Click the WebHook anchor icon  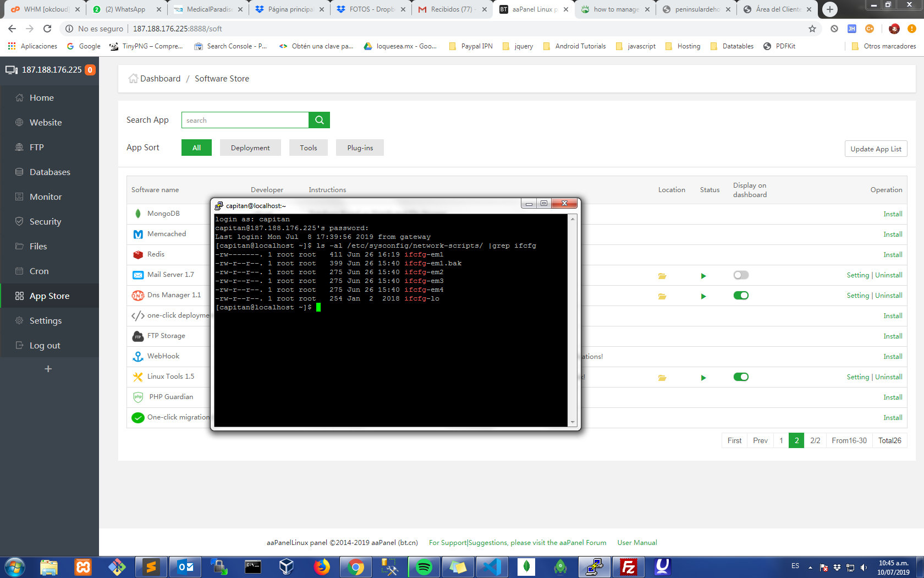pyautogui.click(x=138, y=356)
